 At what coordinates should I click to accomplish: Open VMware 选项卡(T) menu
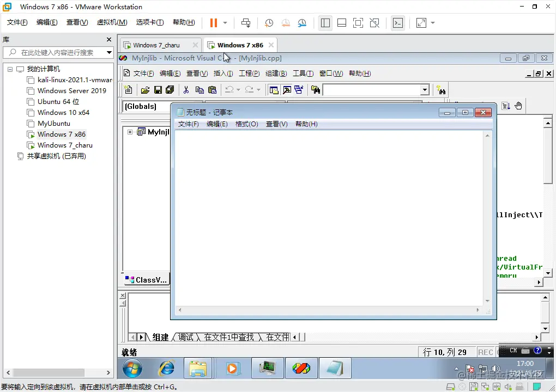pyautogui.click(x=150, y=22)
